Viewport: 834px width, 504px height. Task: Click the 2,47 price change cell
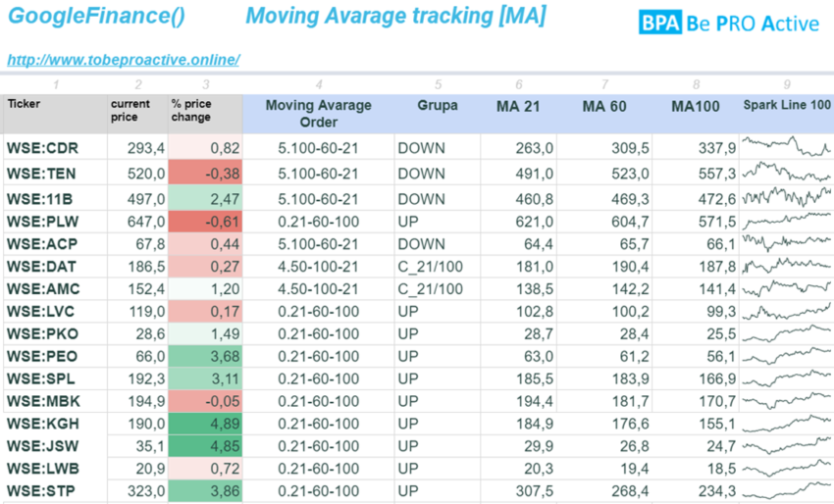[205, 199]
